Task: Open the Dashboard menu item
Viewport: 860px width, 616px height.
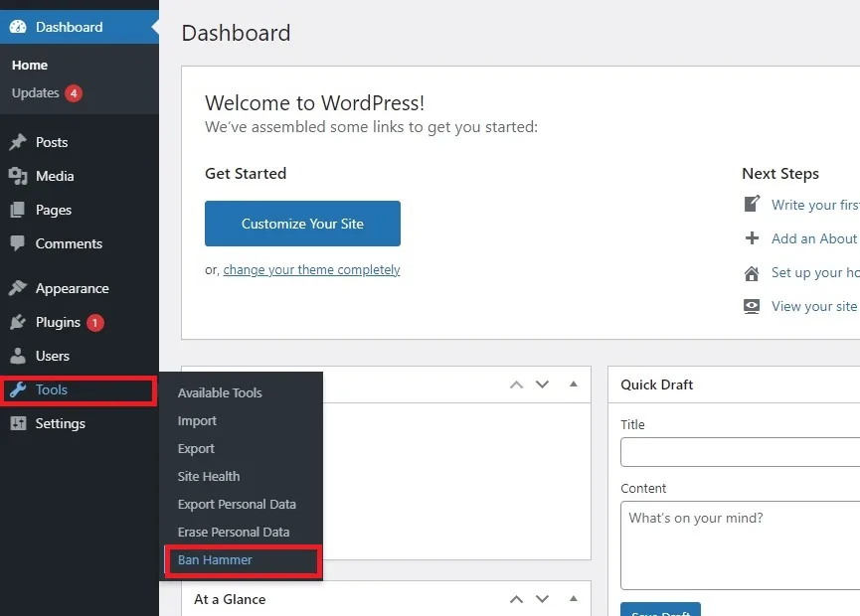Action: 80,27
